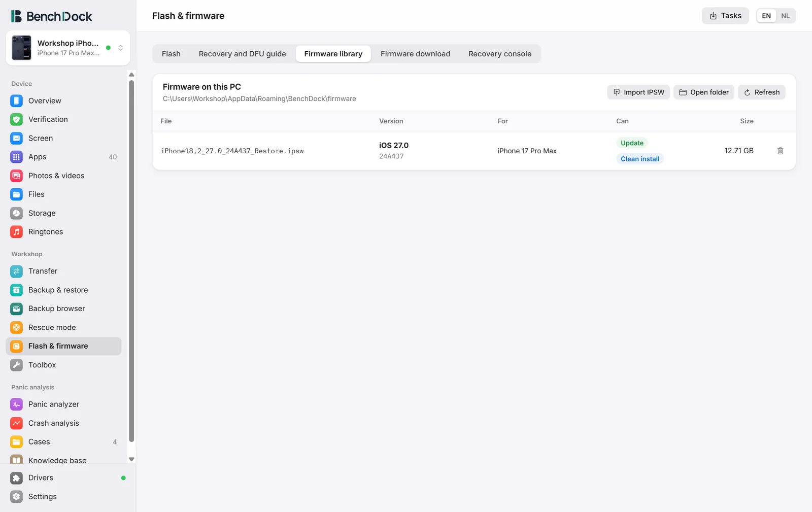Viewport: 812px width, 512px height.
Task: Click the Clean install badge
Action: coord(640,159)
